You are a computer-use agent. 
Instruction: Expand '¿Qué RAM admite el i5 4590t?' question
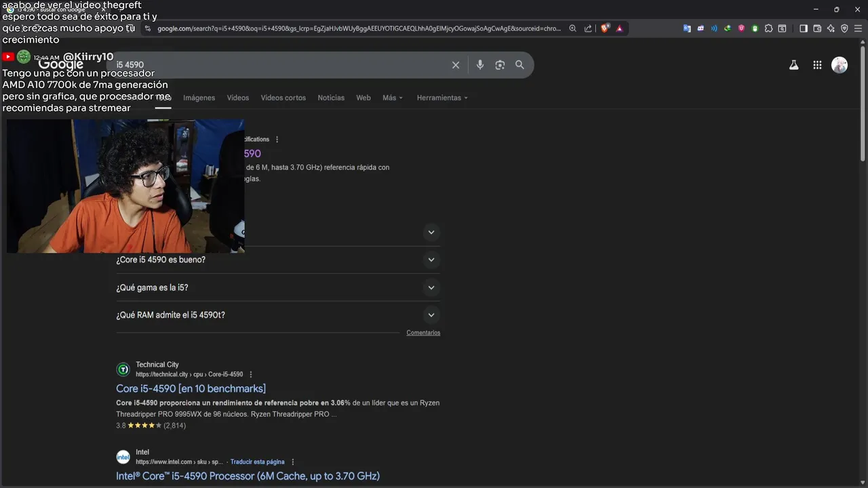(x=278, y=315)
